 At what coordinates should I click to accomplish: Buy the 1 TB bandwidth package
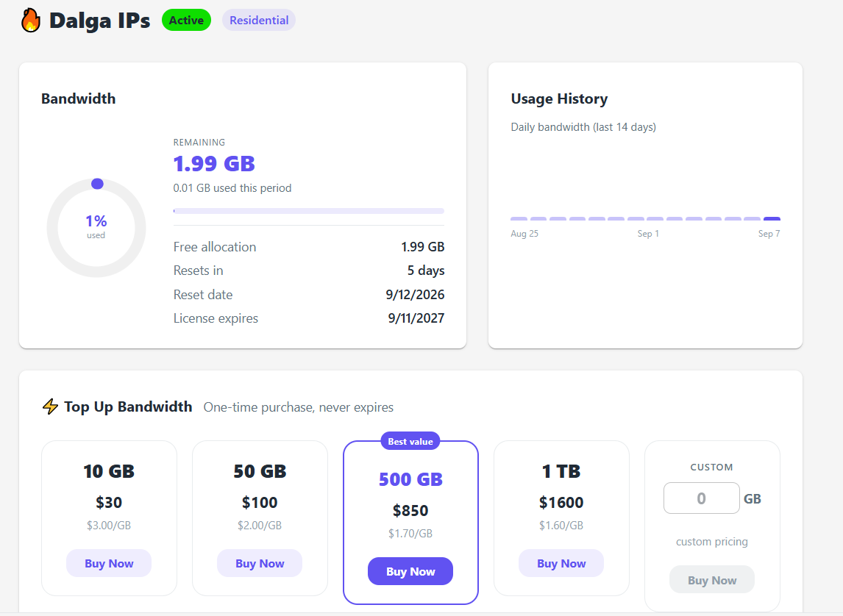[x=561, y=563]
